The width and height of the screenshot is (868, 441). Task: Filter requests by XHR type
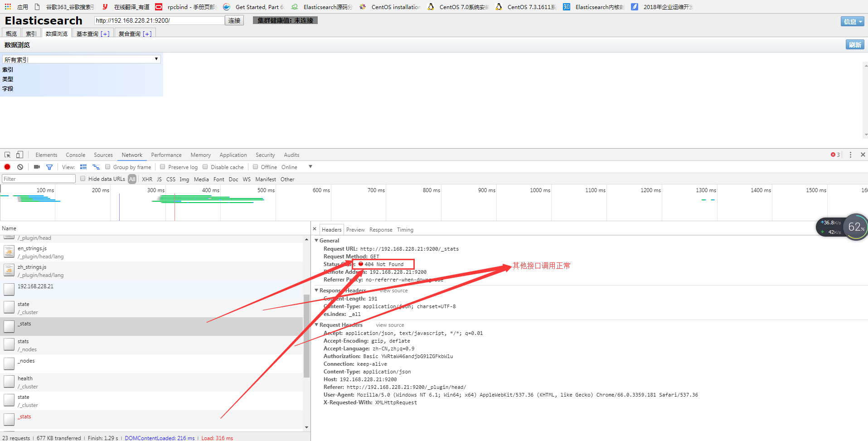pos(147,179)
